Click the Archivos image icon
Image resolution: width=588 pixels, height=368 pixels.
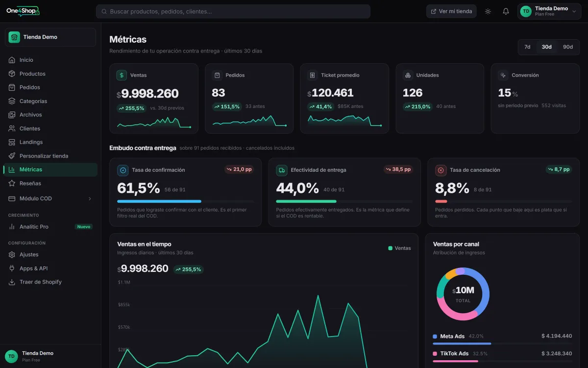coord(12,115)
